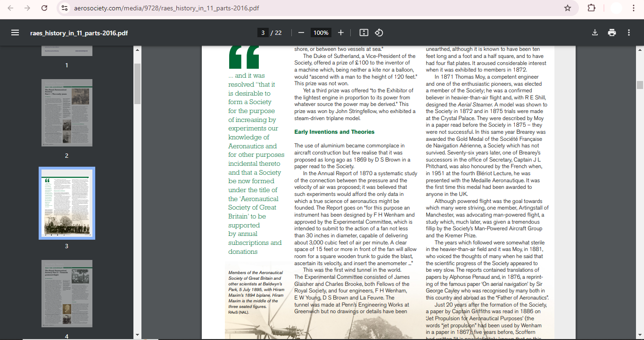Click the address bar URL
Viewport: 644px width, 340px height.
166,8
